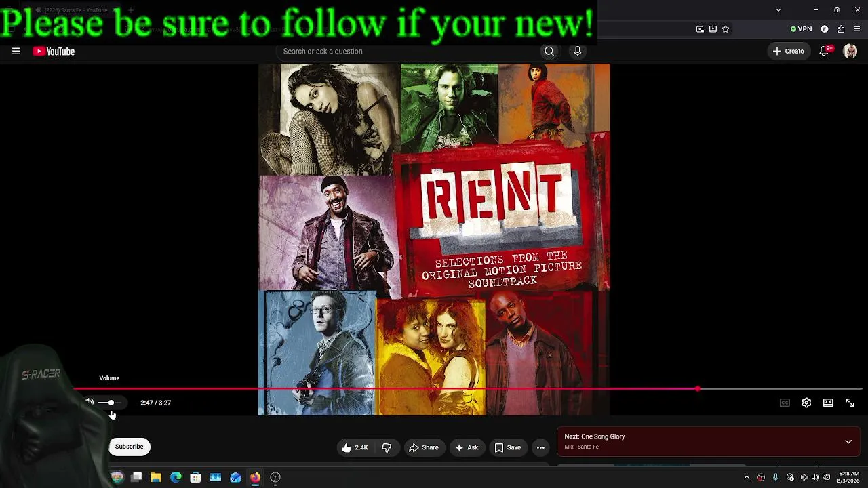
Task: Open the system volume speaker in tray
Action: tap(814, 477)
